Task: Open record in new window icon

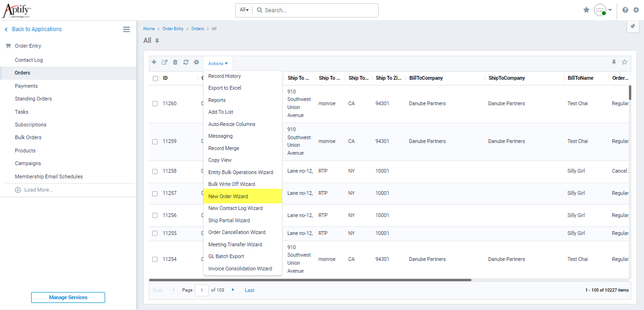Action: [165, 62]
